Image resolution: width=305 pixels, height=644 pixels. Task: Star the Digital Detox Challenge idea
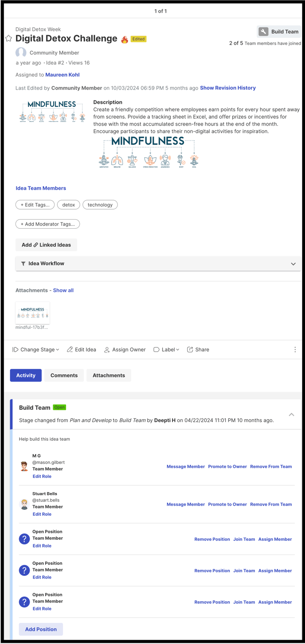pyautogui.click(x=9, y=39)
